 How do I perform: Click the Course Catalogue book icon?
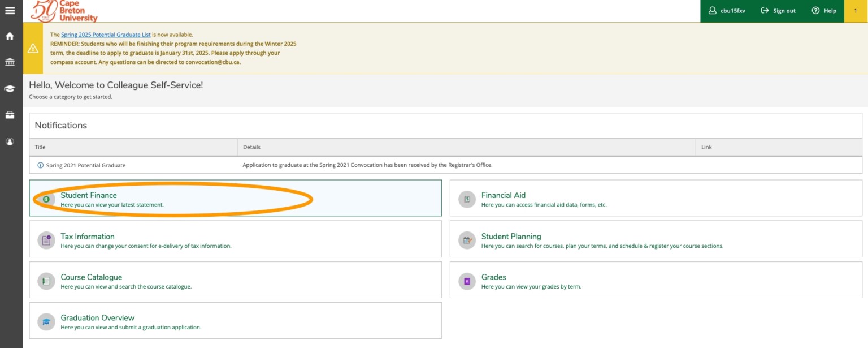point(46,281)
